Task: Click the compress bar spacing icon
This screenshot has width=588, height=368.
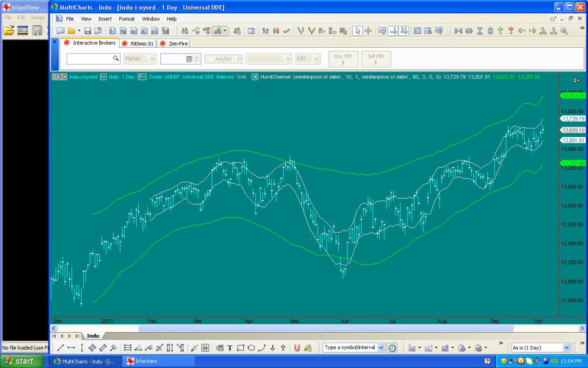Action: click(x=458, y=31)
